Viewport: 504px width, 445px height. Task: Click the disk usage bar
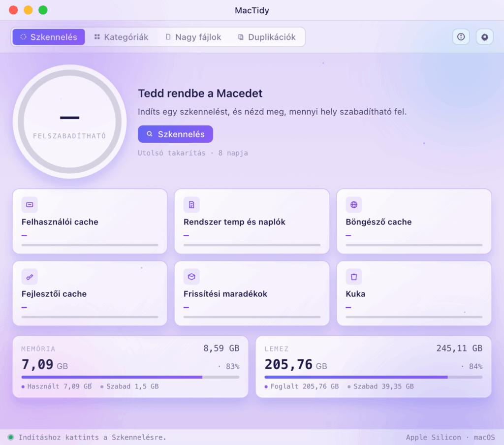(374, 377)
